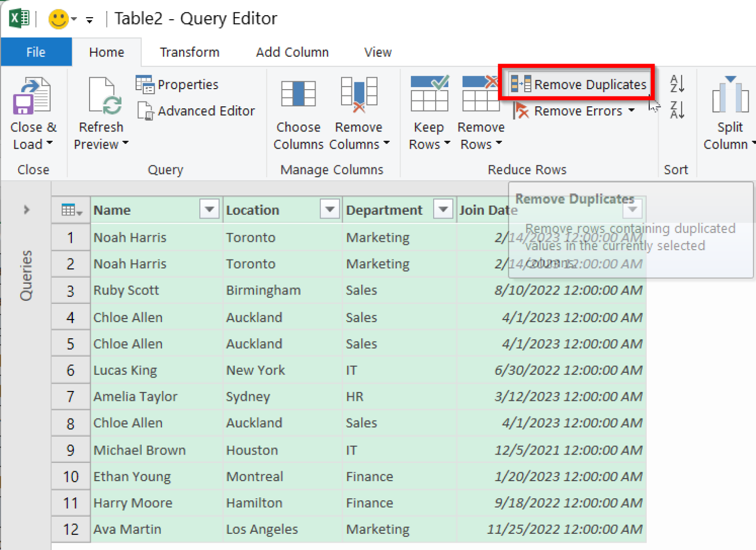756x550 pixels.
Task: Open the File menu
Action: (x=35, y=52)
